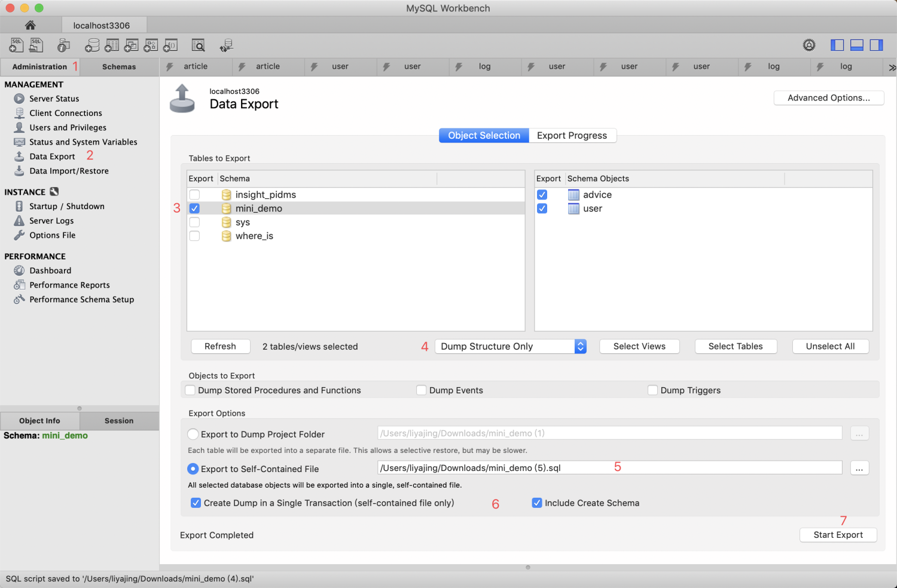Viewport: 897px width, 588px height.
Task: Enable Dump Events checkbox
Action: point(422,390)
